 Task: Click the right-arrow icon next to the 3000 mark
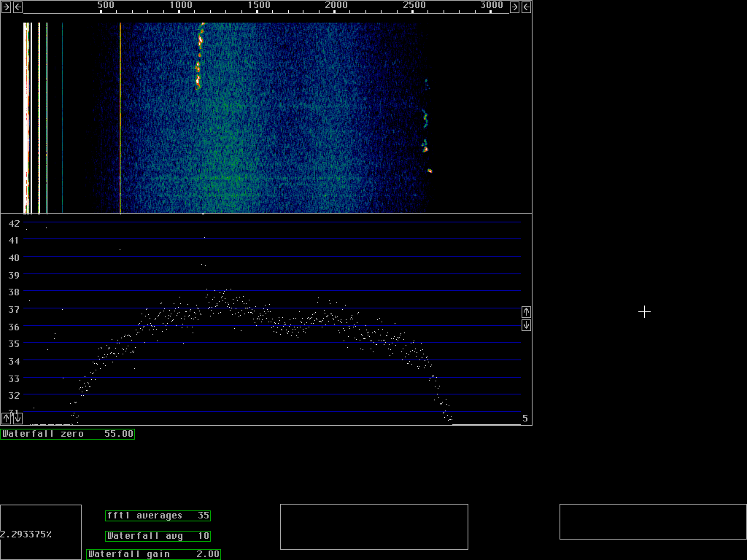(514, 7)
